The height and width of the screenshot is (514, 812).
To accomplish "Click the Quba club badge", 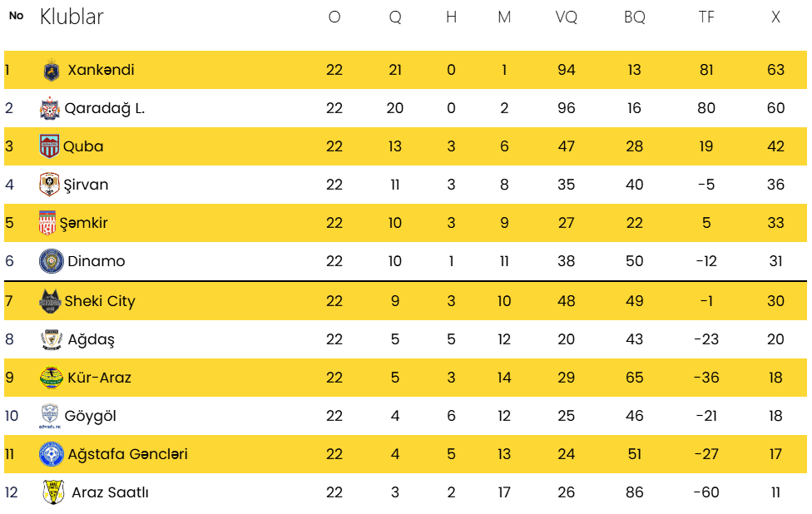I will (50, 147).
